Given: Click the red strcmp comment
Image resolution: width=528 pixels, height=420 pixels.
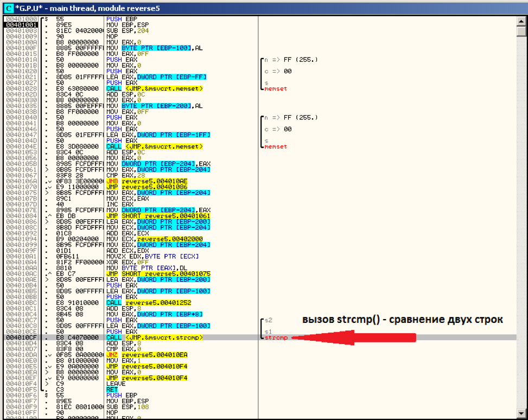Looking at the screenshot, I should click(x=276, y=338).
